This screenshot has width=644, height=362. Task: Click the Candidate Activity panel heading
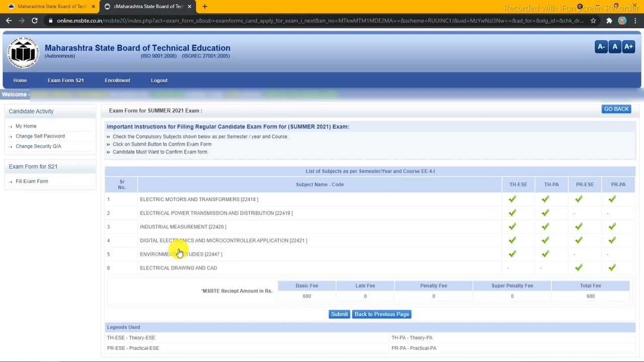[x=31, y=111]
